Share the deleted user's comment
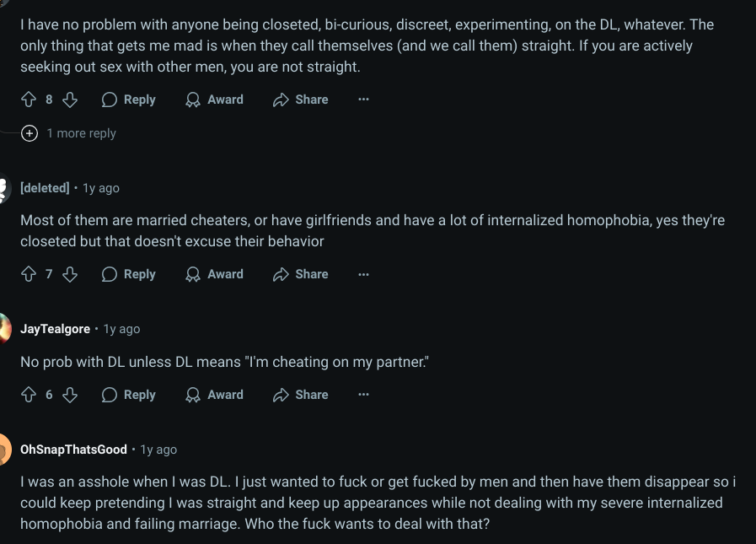Image resolution: width=756 pixels, height=544 pixels. (x=300, y=274)
